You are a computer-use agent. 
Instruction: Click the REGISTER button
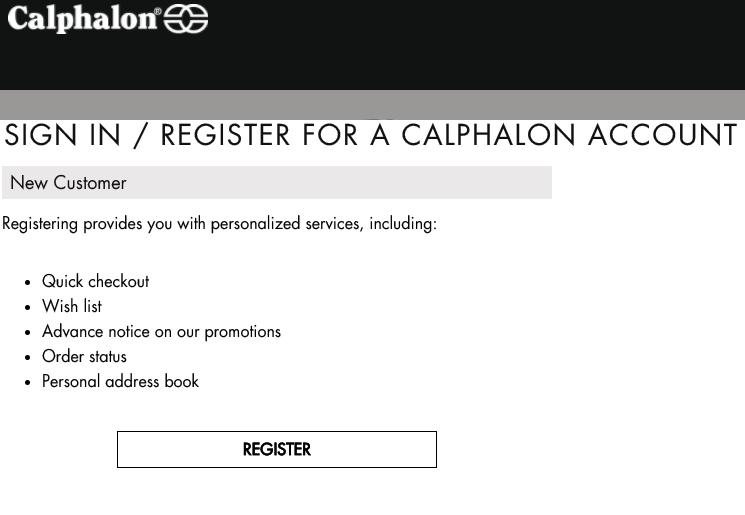tap(277, 449)
